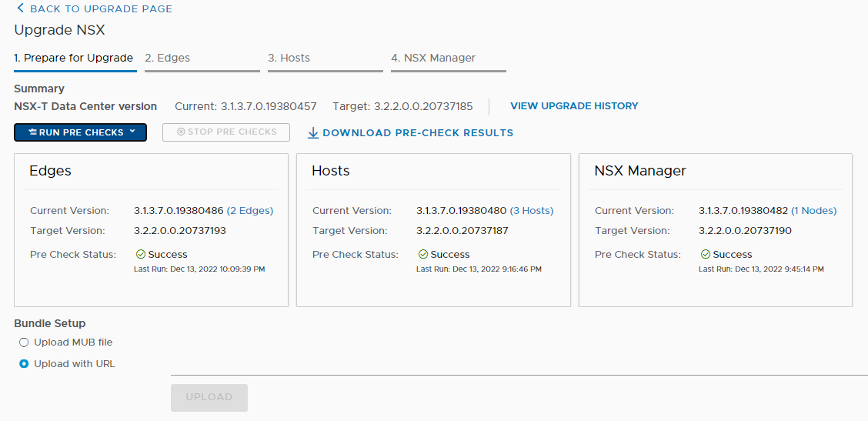
Task: Go back via BACK TO UPGRADE PAGE link
Action: point(95,9)
